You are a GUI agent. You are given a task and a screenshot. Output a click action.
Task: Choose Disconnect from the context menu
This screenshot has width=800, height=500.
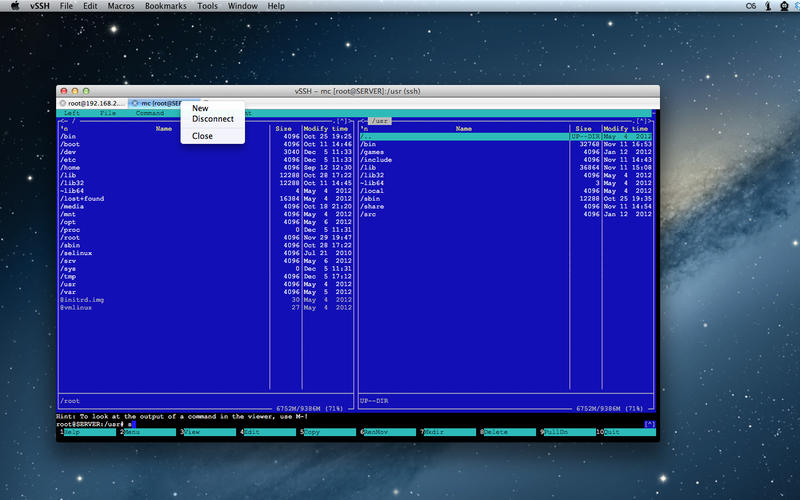pos(213,119)
